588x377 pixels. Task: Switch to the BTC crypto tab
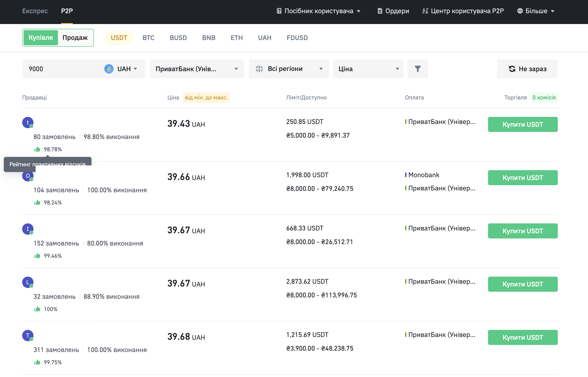148,38
